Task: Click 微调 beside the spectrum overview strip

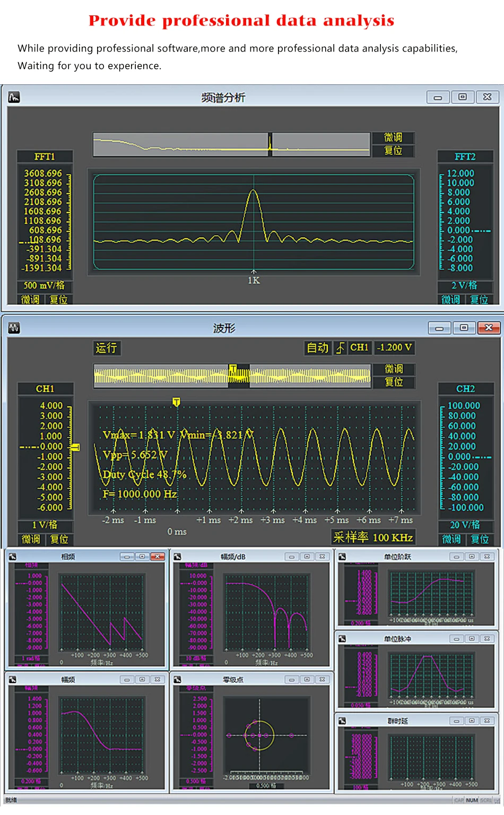Action: pyautogui.click(x=393, y=138)
